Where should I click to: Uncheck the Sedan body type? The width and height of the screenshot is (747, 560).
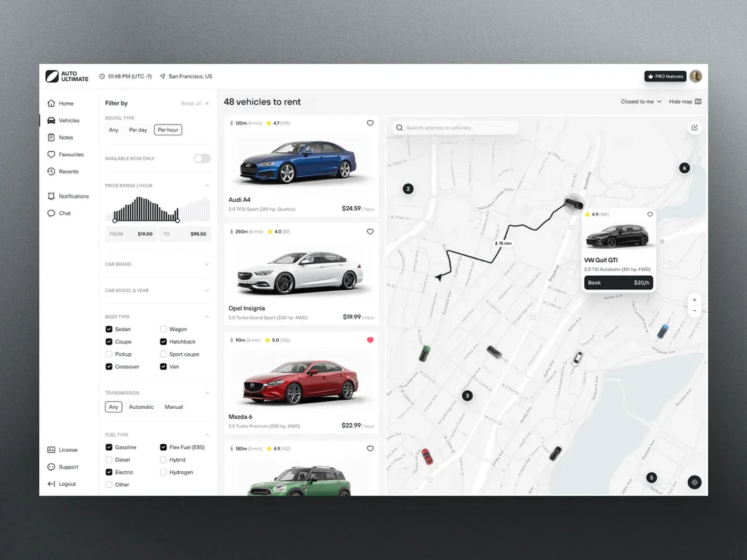click(x=109, y=329)
